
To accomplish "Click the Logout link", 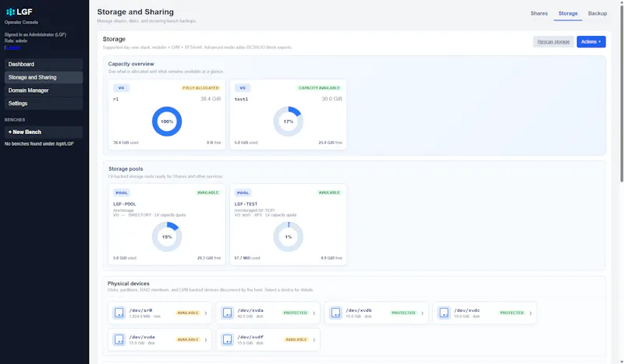I will 13,48.
